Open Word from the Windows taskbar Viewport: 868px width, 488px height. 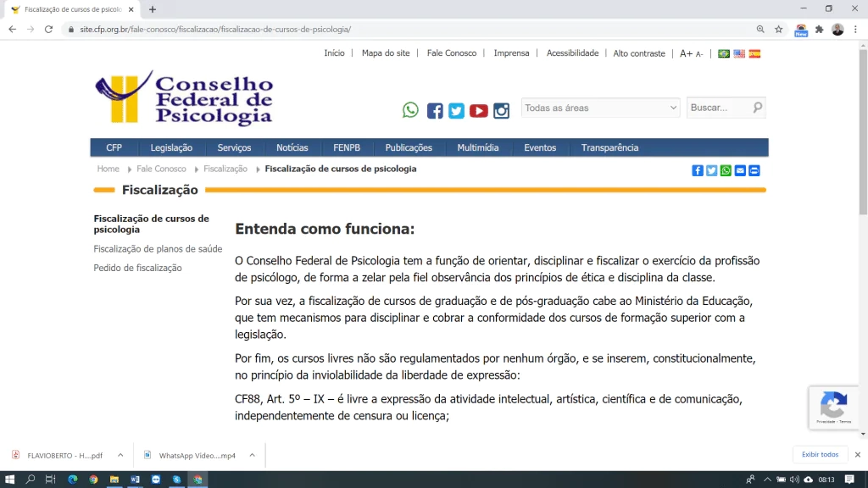tap(135, 480)
